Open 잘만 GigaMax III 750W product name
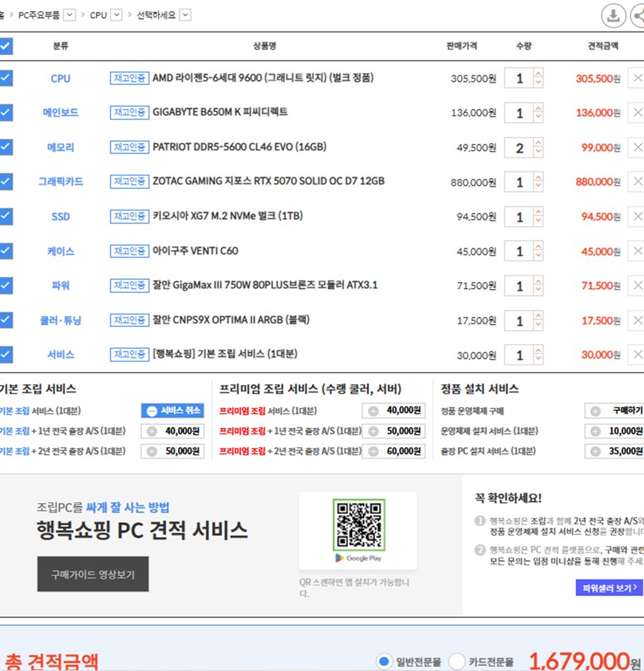 coord(265,285)
